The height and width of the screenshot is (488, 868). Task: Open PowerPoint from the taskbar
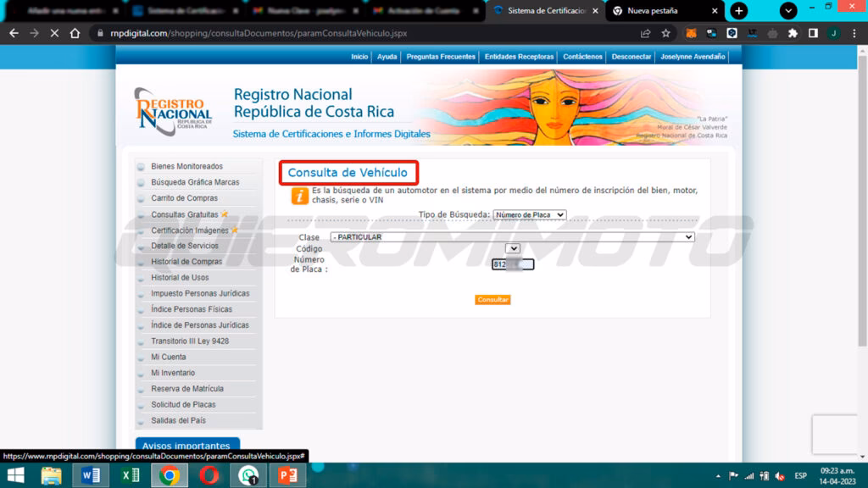point(287,475)
